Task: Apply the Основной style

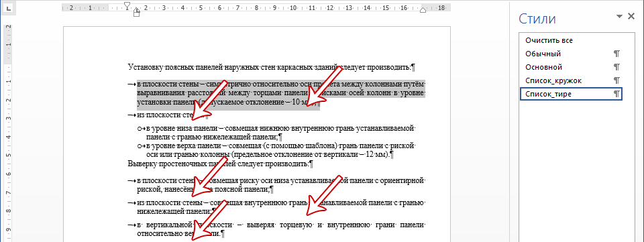Action: coord(571,67)
